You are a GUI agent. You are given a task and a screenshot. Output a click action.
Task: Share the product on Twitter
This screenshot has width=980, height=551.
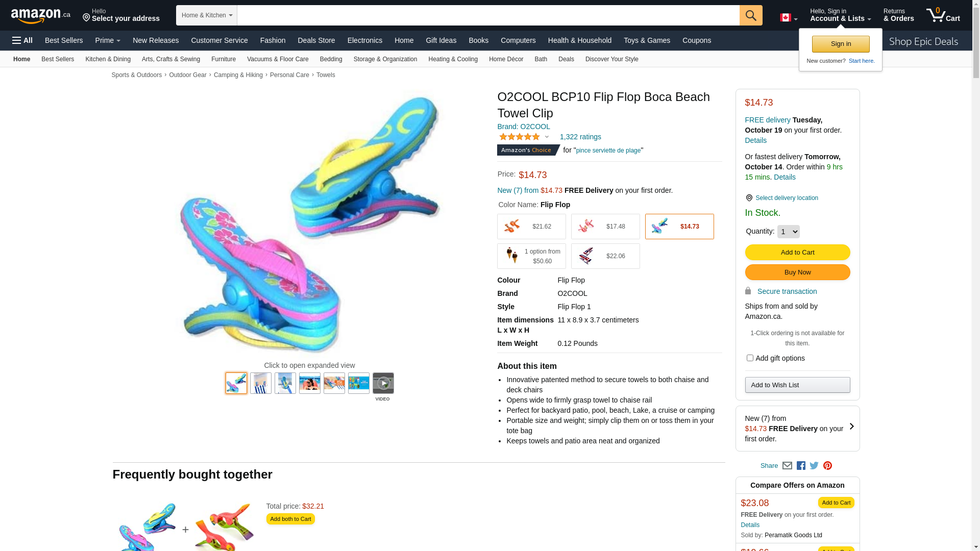(x=814, y=466)
